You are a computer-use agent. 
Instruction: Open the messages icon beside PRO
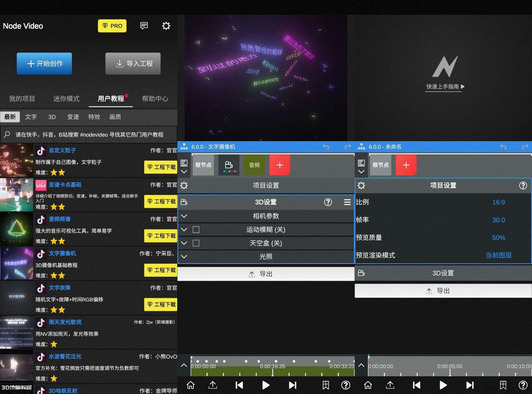coord(144,26)
